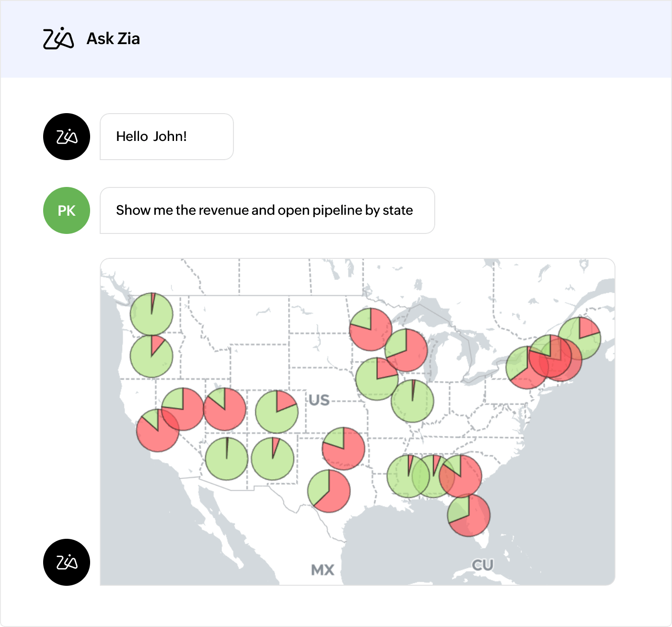
Task: Select the revenue and open pipeline message
Action: pos(267,210)
